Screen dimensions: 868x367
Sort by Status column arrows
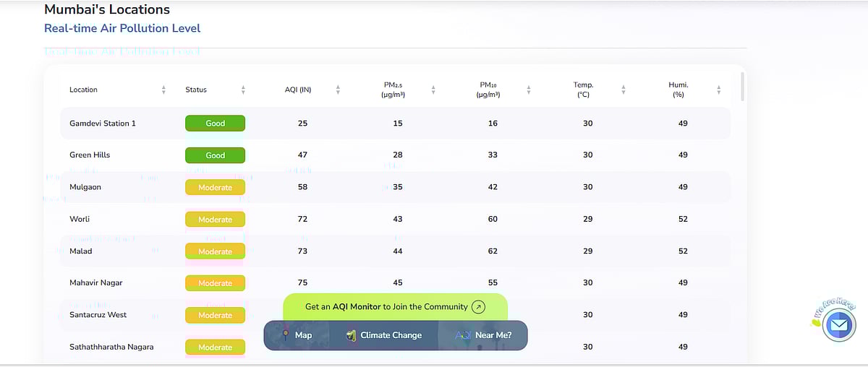243,90
